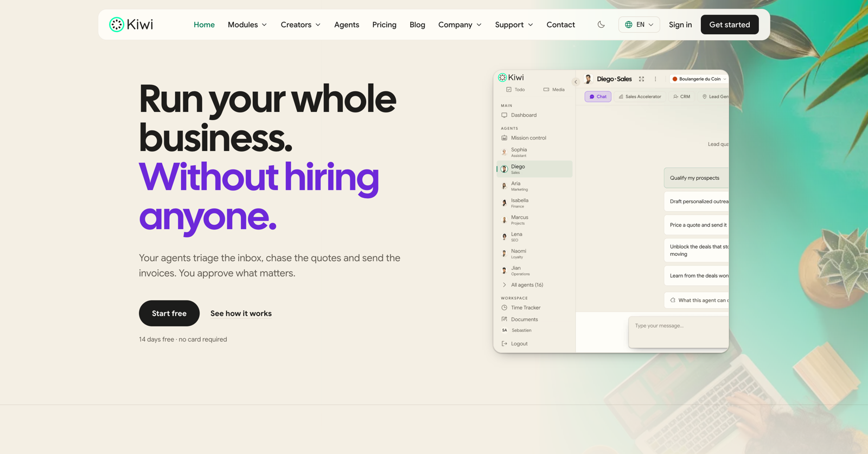The height and width of the screenshot is (454, 868).
Task: Click the Start free button
Action: (169, 313)
